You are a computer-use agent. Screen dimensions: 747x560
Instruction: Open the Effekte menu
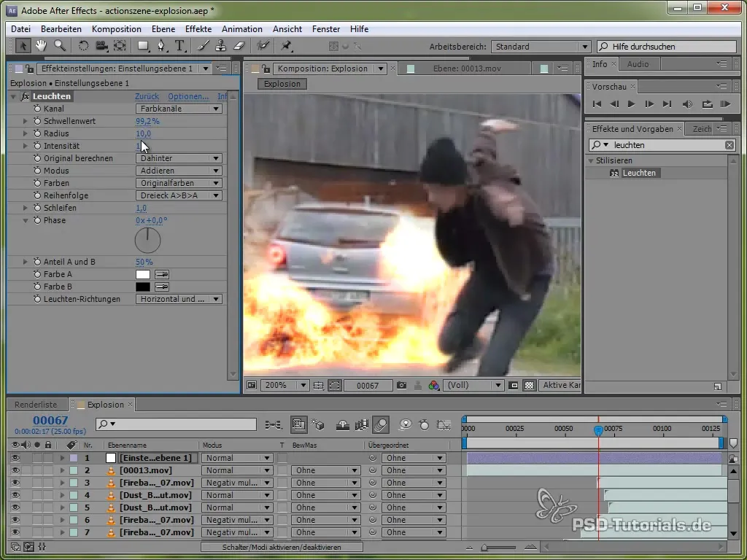coord(198,29)
